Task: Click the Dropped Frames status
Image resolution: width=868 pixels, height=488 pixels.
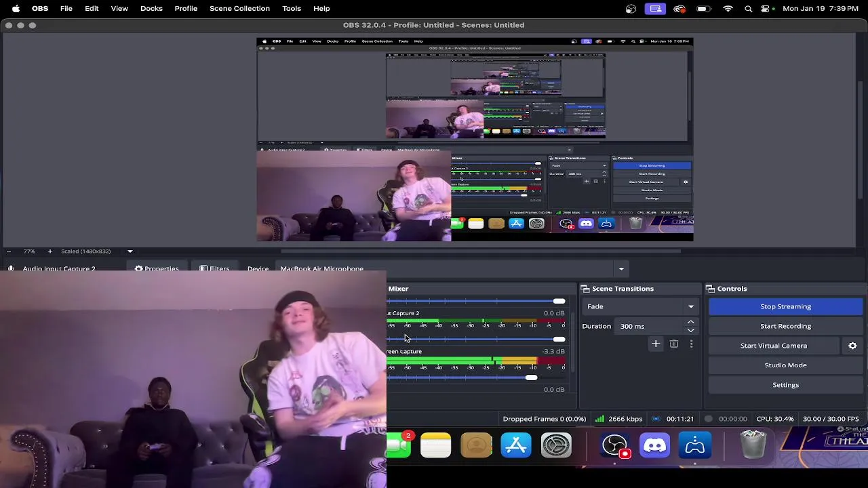Action: tap(544, 419)
